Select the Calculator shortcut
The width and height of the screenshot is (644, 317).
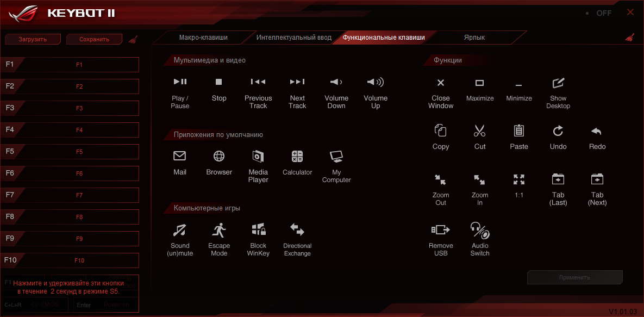click(x=297, y=156)
